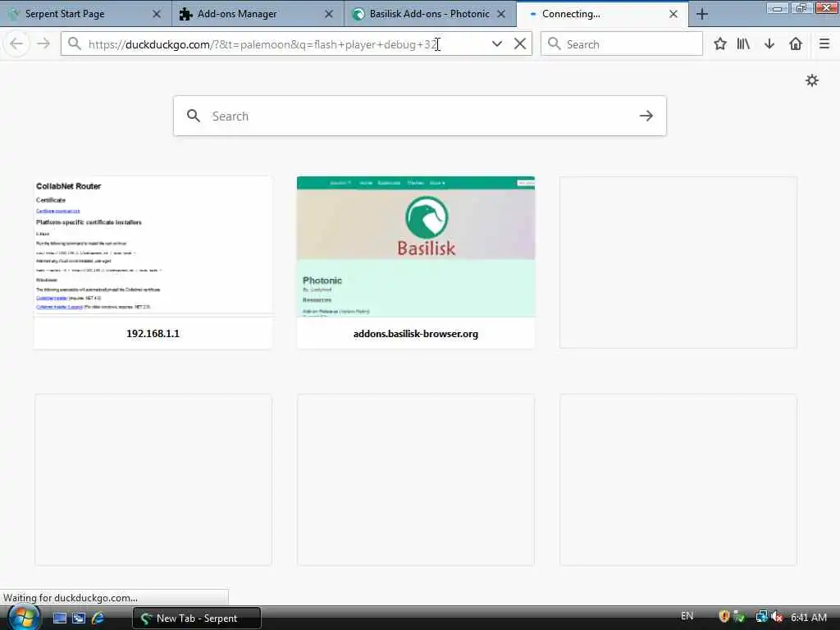
Task: Click the muted volume tray icon
Action: coord(777,617)
